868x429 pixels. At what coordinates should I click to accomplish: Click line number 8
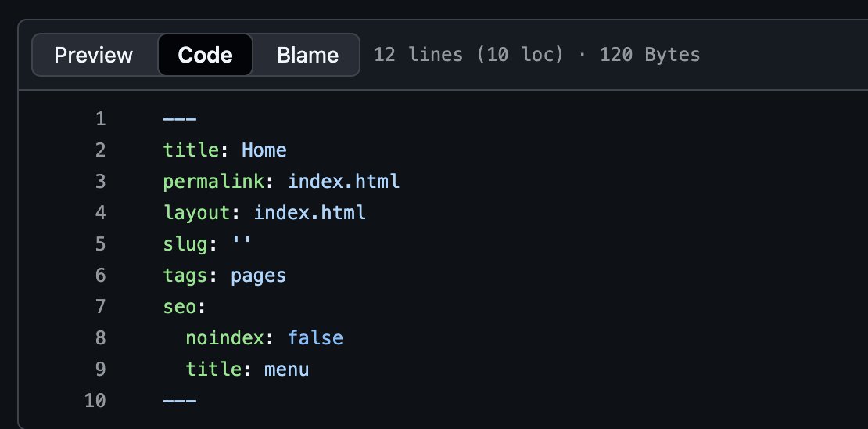(x=100, y=338)
